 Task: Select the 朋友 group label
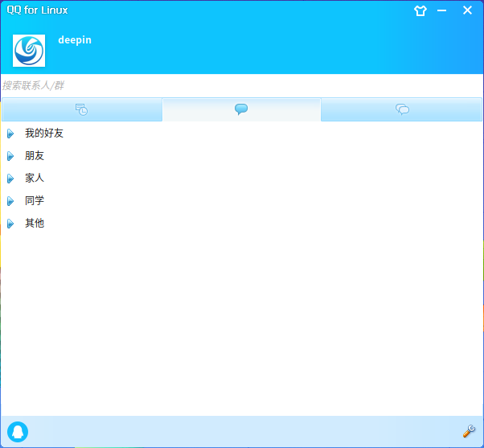click(x=35, y=155)
